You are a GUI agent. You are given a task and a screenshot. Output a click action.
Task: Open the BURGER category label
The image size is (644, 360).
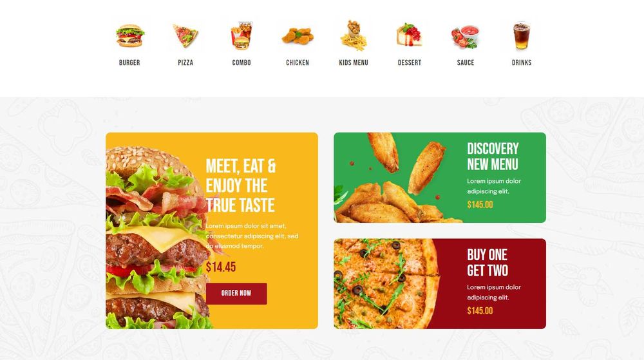(129, 62)
